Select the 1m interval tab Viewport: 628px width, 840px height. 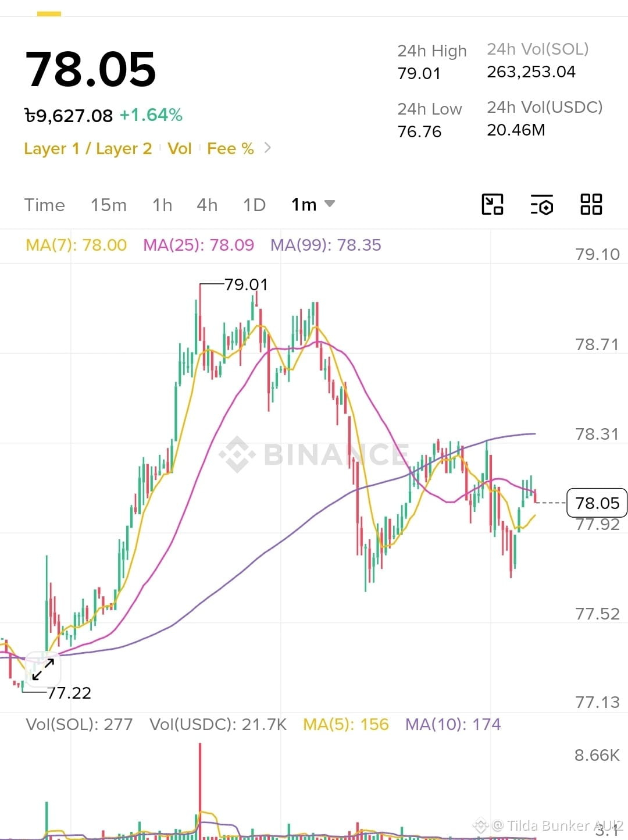click(304, 205)
